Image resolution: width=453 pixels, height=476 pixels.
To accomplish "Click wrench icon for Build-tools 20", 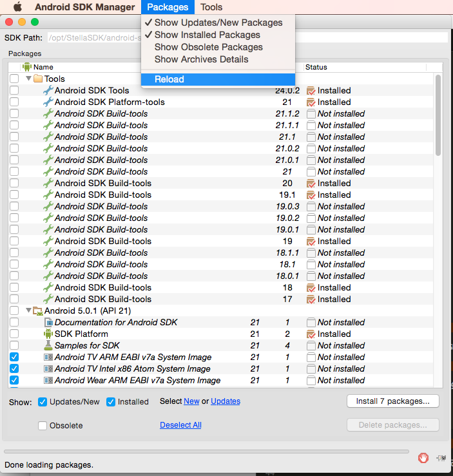I will [48, 183].
